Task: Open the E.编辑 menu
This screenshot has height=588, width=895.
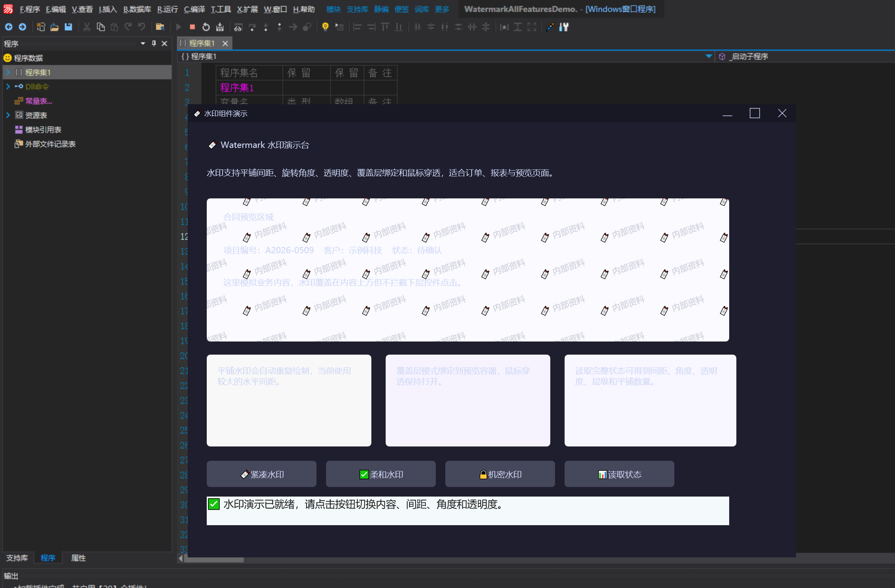Action: (56, 9)
